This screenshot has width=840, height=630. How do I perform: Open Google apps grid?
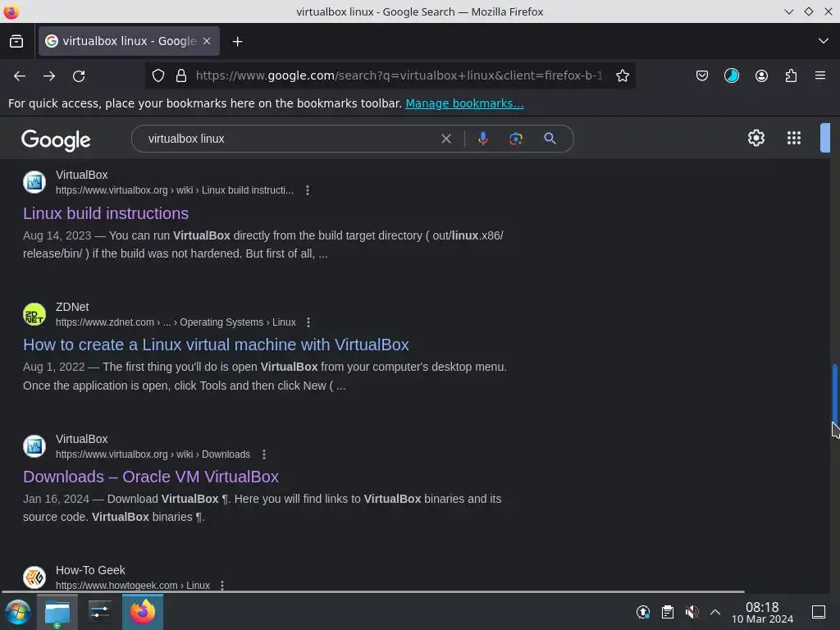(794, 138)
